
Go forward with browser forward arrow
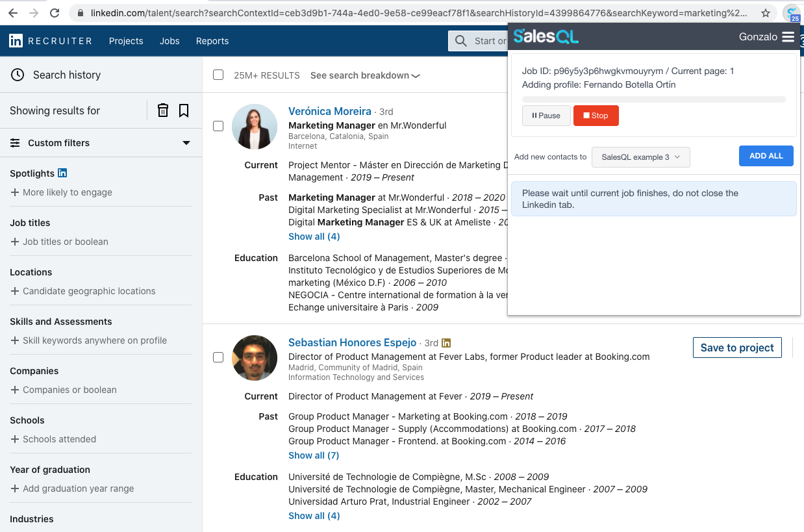[34, 13]
